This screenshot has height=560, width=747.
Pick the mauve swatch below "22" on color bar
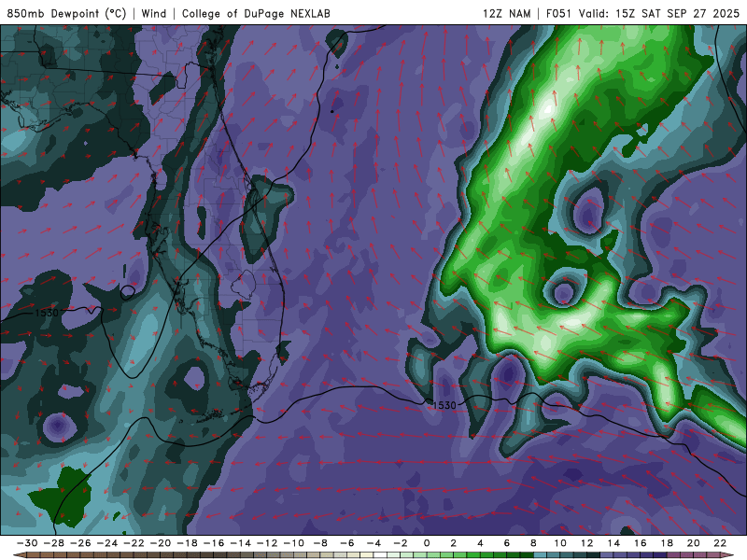pyautogui.click(x=713, y=555)
